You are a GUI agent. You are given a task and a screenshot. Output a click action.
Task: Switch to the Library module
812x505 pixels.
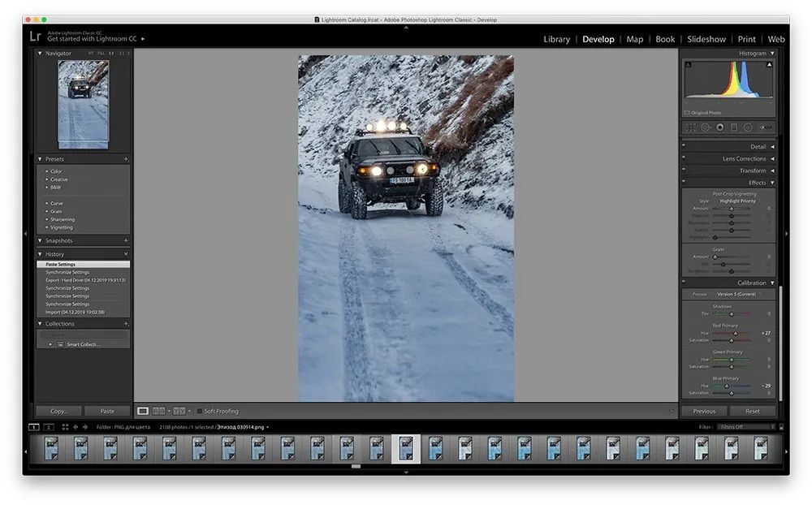click(556, 39)
